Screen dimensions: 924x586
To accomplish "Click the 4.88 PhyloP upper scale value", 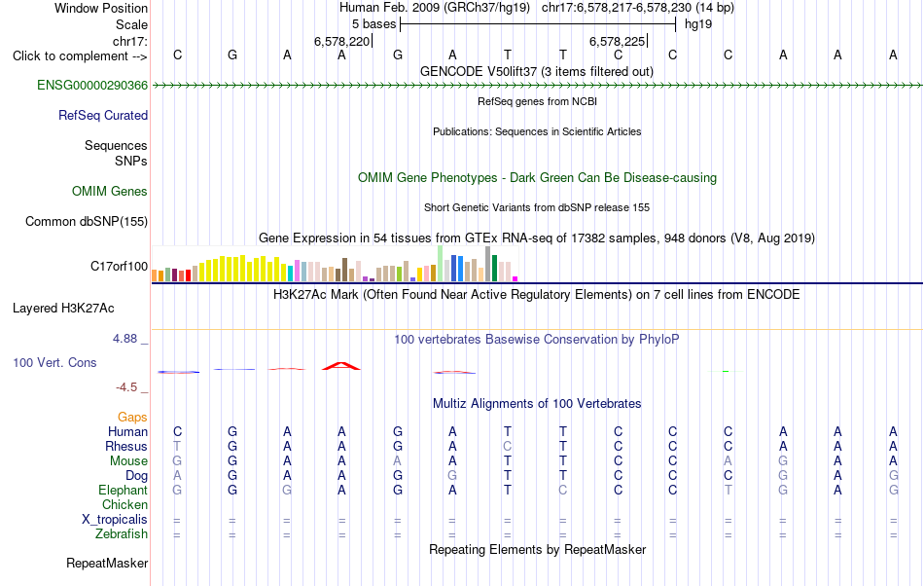I will coord(124,339).
